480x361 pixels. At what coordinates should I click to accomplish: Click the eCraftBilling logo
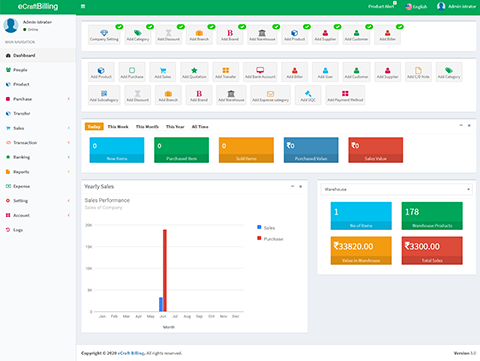(38, 6)
